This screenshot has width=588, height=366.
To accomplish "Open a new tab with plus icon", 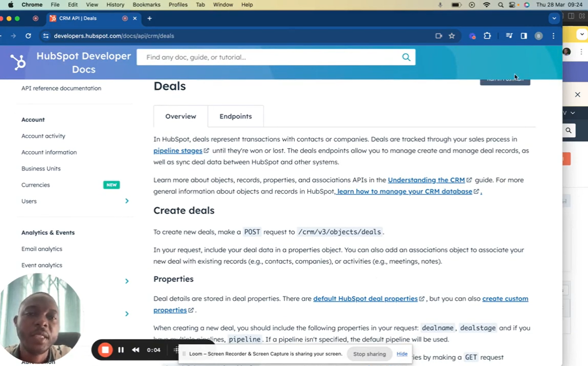I will 149,18.
